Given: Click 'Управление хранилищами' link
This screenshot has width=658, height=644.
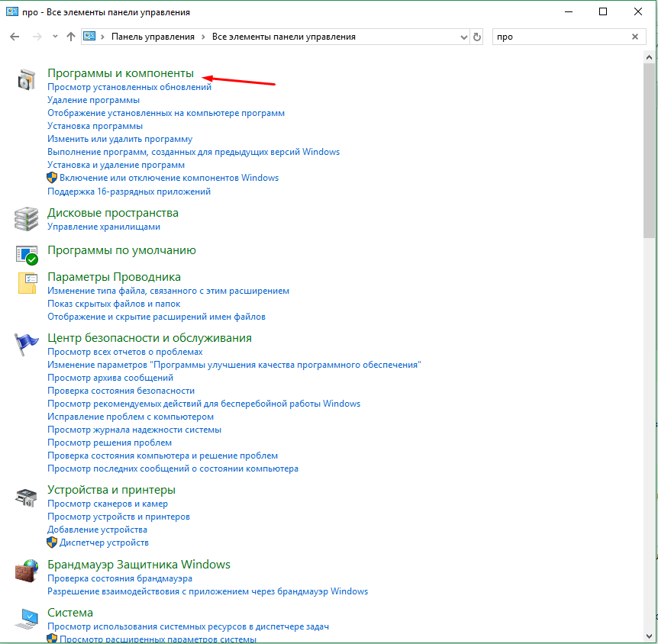Looking at the screenshot, I should [104, 227].
